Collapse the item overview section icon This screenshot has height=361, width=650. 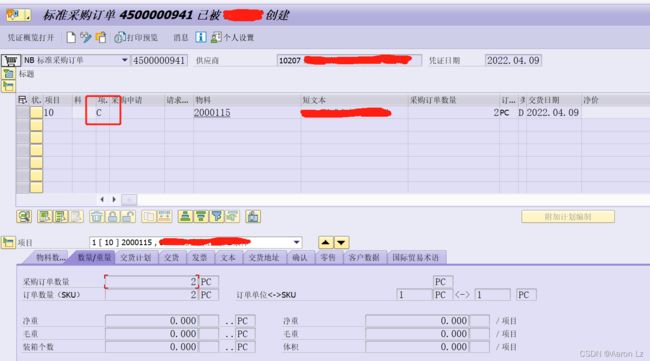(x=8, y=87)
